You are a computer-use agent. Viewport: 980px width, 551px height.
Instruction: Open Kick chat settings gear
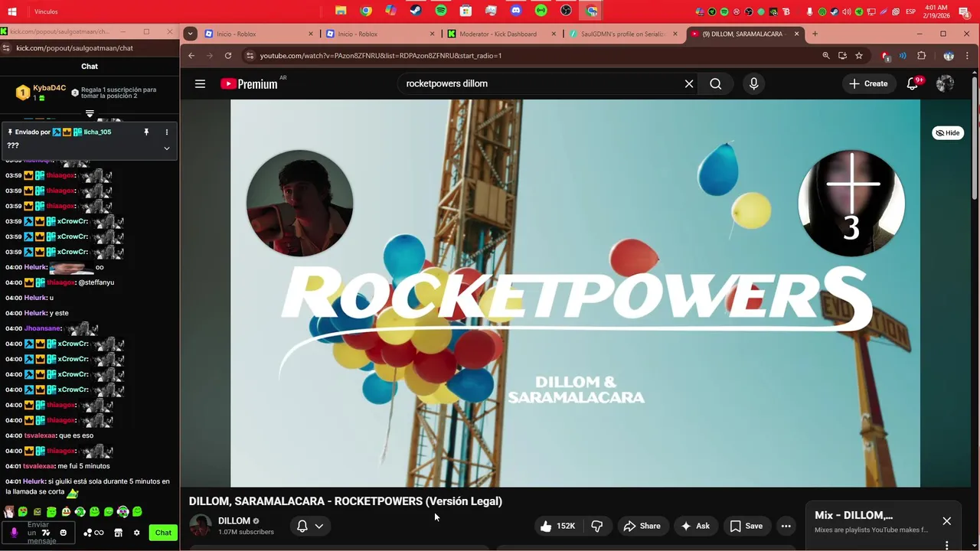coord(137,533)
